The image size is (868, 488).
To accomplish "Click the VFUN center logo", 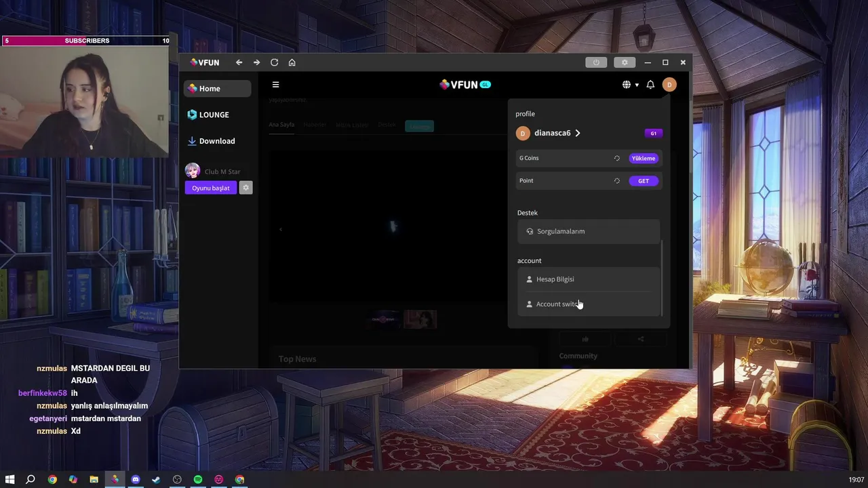I will [x=465, y=85].
